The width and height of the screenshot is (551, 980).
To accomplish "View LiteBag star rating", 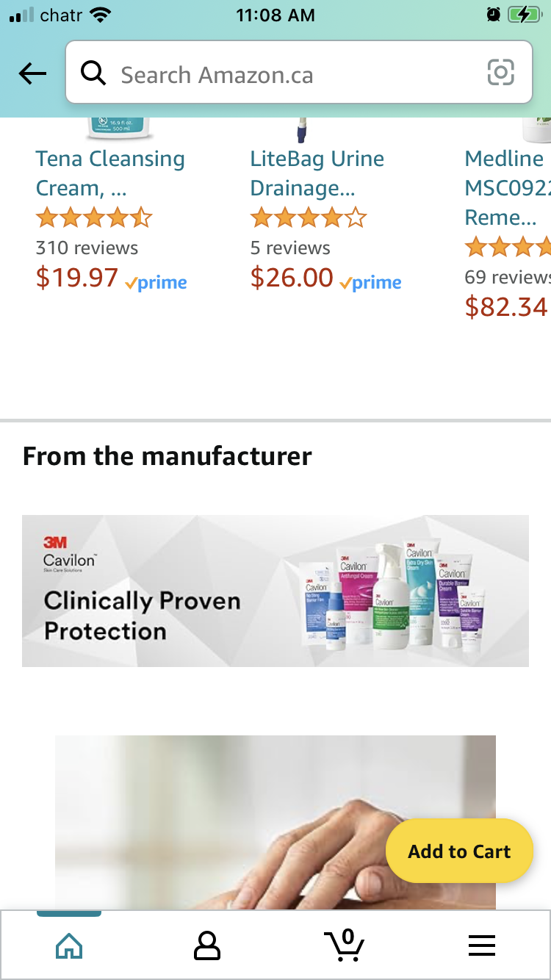I will (309, 218).
